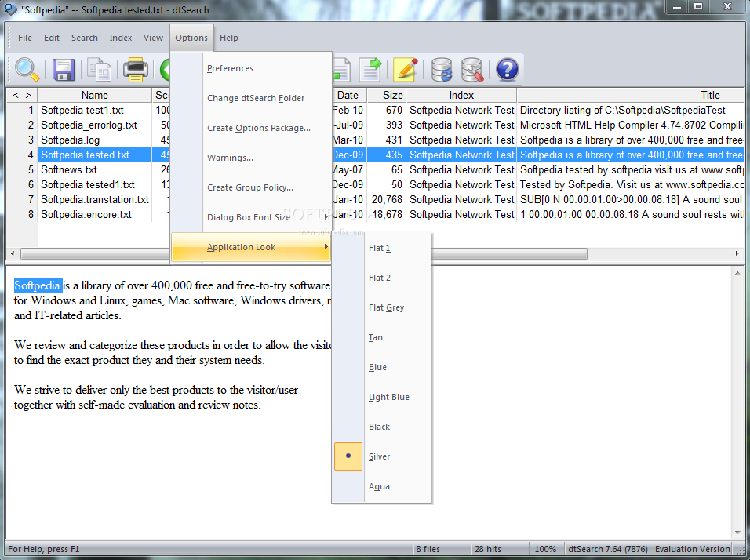The image size is (750, 560).
Task: Click the Update Index database icon
Action: (x=442, y=70)
